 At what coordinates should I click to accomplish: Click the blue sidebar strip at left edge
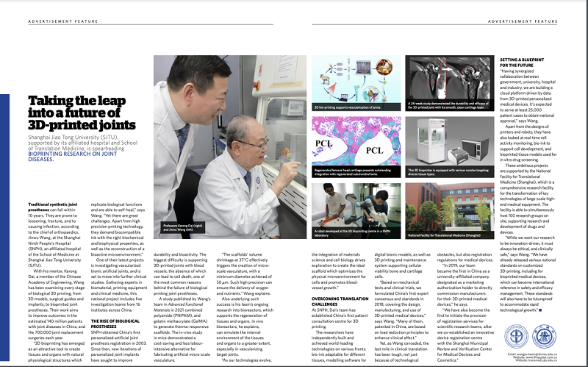(4, 227)
